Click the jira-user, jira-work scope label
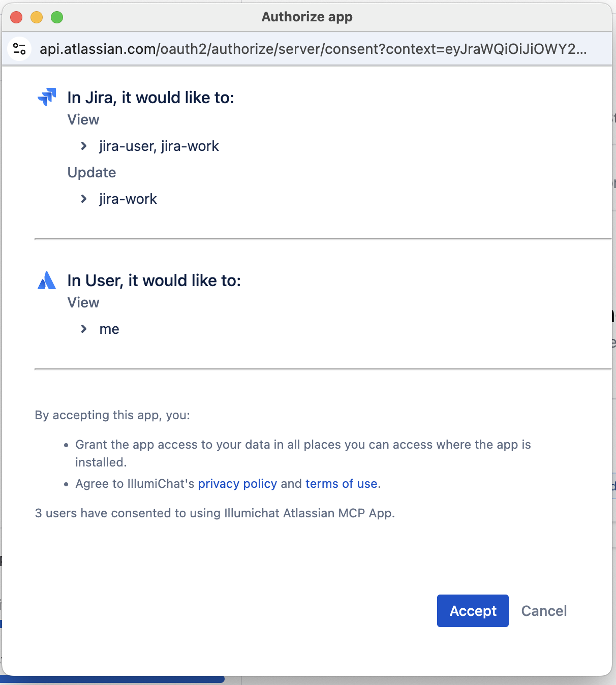 tap(159, 146)
